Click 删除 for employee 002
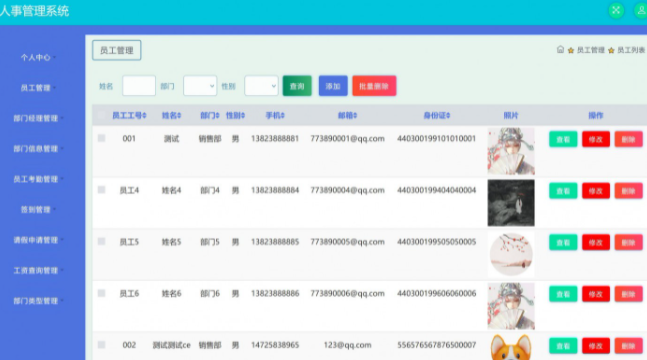 628,346
